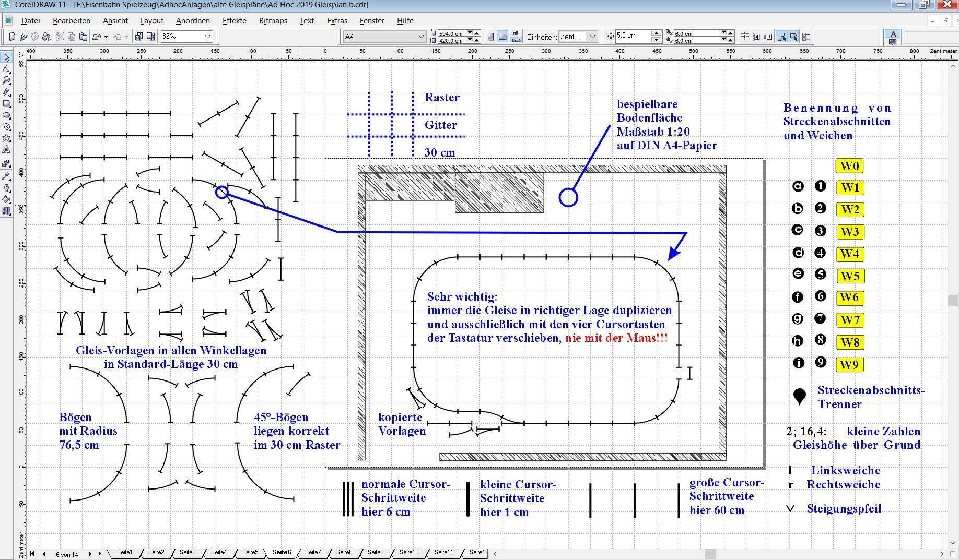The image size is (959, 560).
Task: Choose the Text tool in toolbox
Action: [x=7, y=150]
